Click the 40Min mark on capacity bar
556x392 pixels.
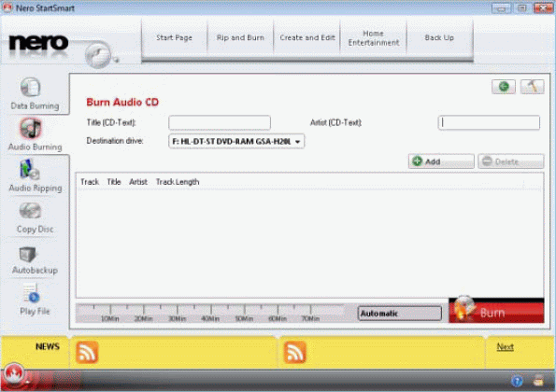coord(210,318)
